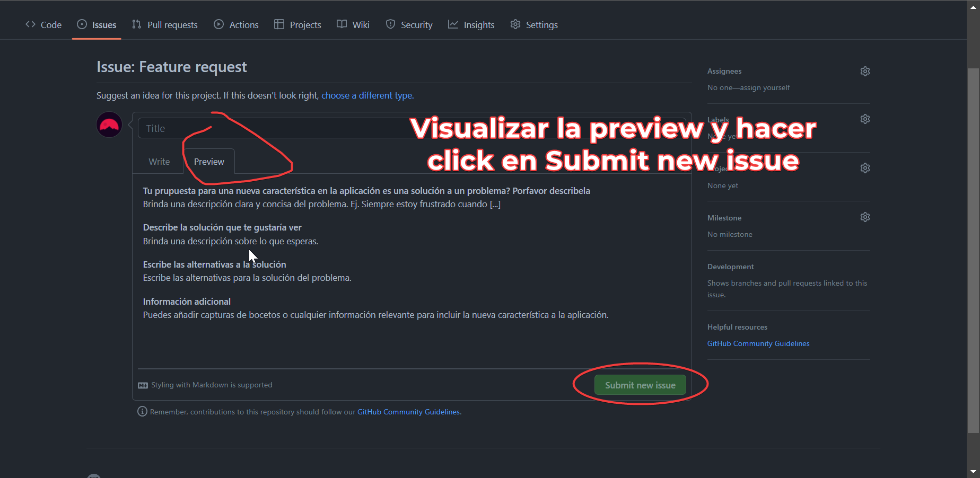Click the Markdown icon in the form footer

coord(143,385)
